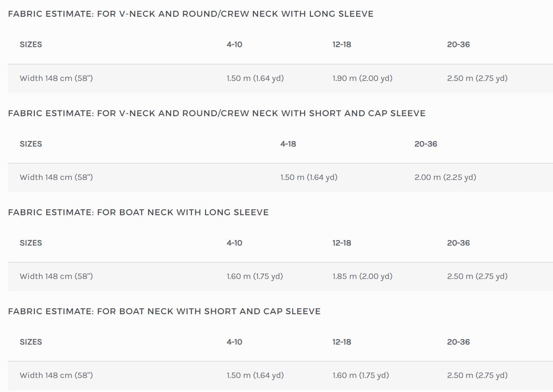553x392 pixels.
Task: Click the SIZES header in the last table
Action: point(31,342)
